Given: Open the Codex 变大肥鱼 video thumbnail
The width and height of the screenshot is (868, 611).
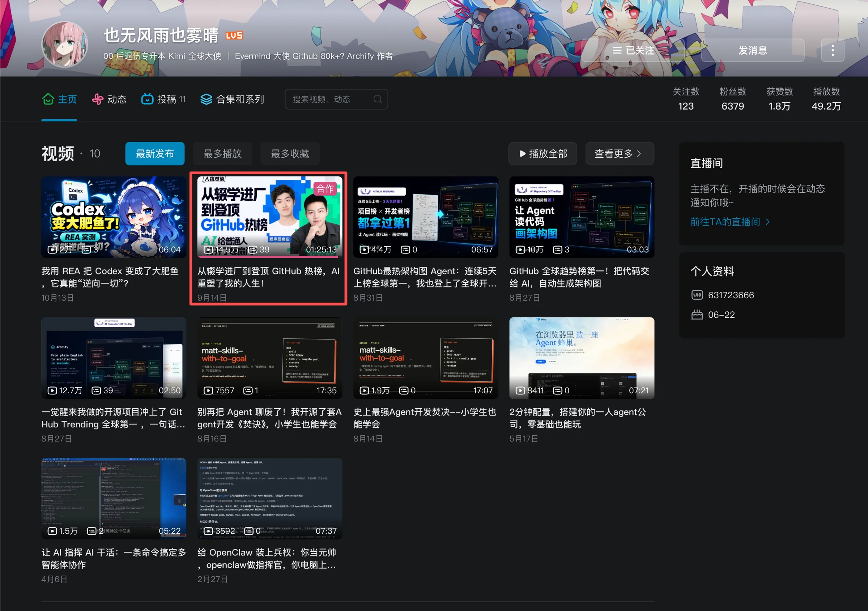Looking at the screenshot, I should point(114,217).
